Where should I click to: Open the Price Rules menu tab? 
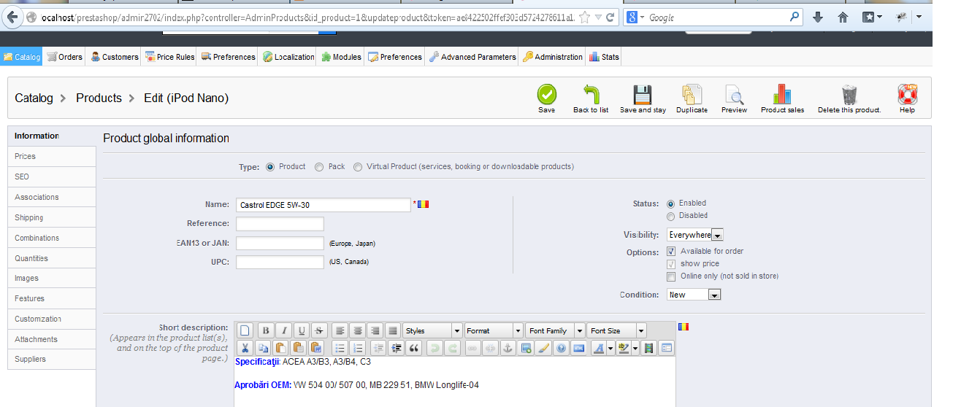[x=169, y=57]
